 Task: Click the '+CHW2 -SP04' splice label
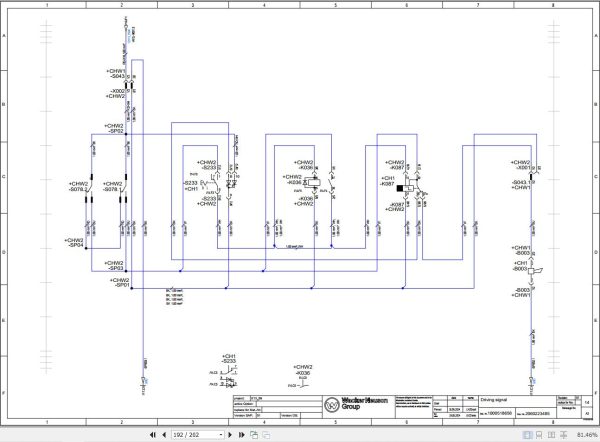[x=74, y=243]
